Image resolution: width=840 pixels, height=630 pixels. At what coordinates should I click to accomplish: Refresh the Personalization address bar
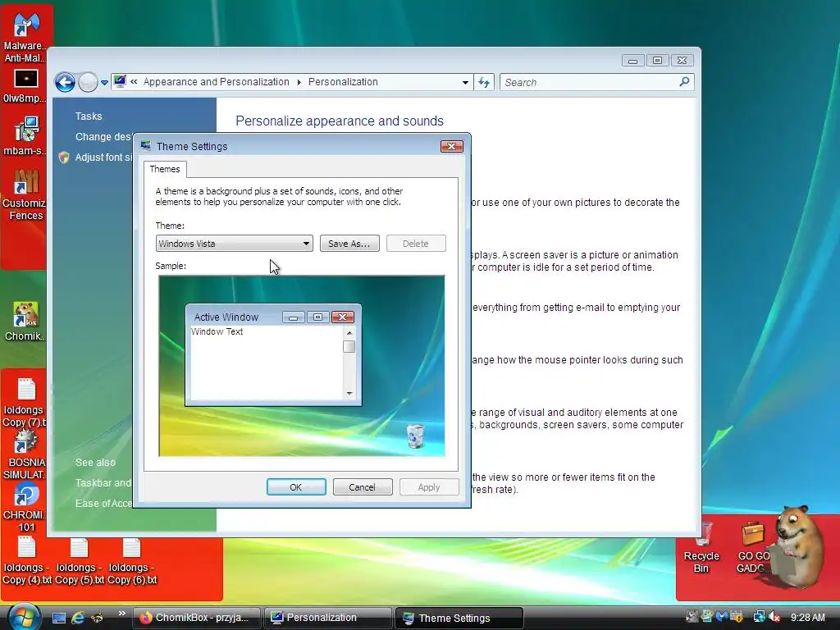click(x=484, y=83)
